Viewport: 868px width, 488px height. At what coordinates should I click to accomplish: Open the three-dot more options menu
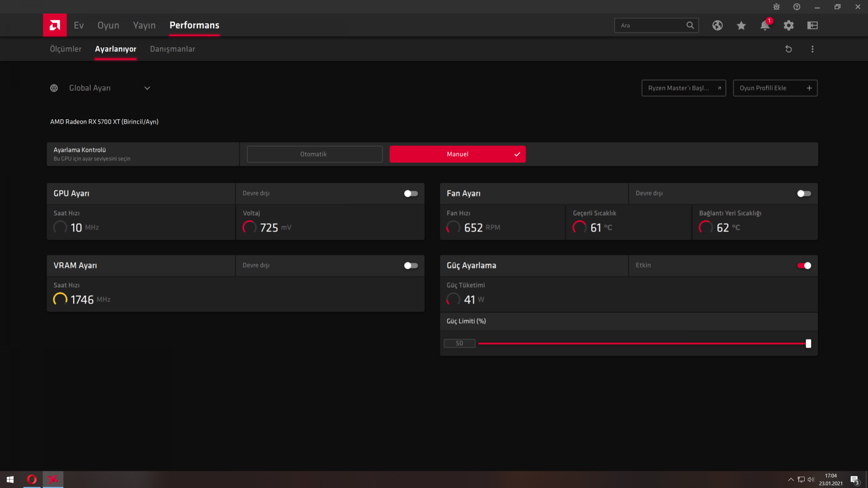[812, 49]
